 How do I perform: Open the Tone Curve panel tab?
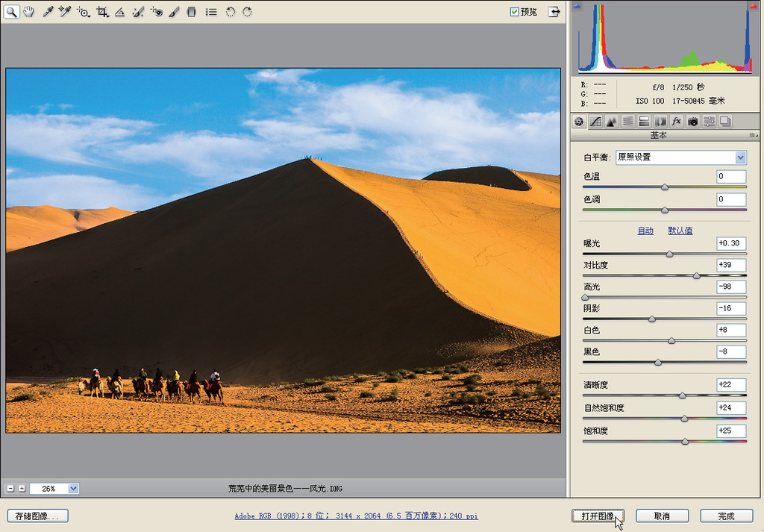point(595,122)
